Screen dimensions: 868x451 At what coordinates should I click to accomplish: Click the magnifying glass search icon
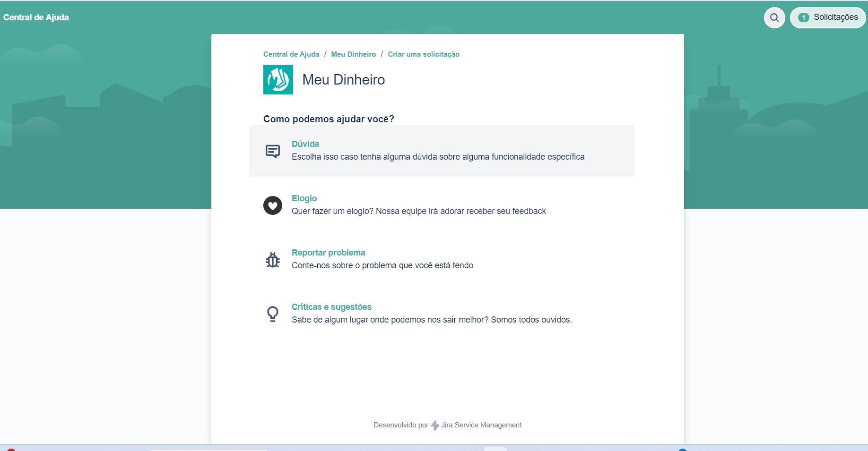click(774, 18)
